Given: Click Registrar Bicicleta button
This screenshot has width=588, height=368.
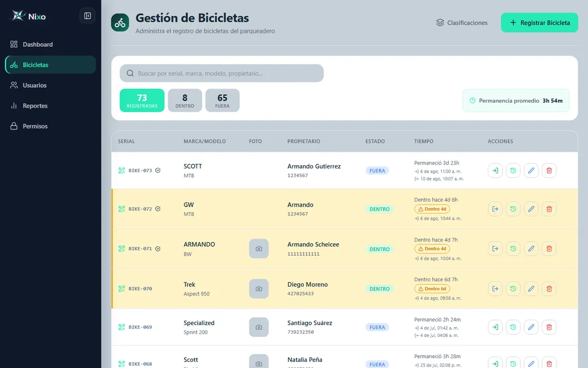Looking at the screenshot, I should click(539, 22).
